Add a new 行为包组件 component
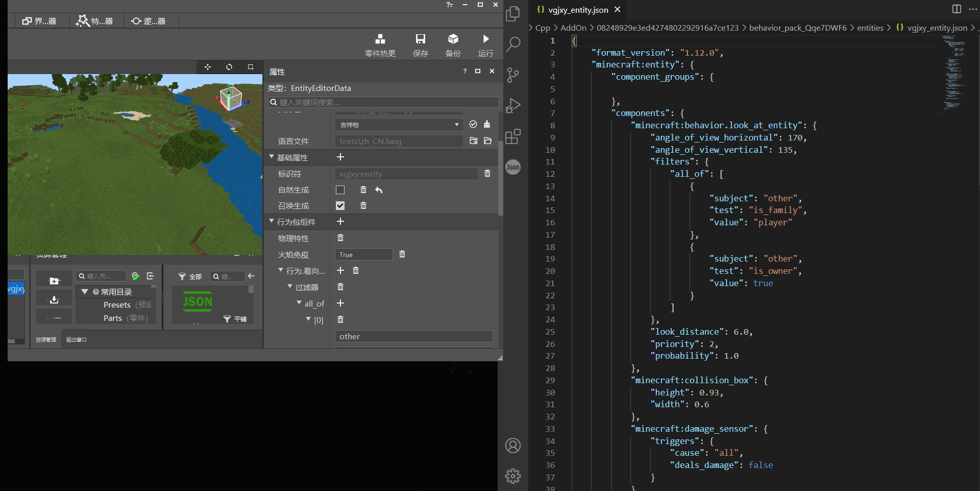This screenshot has height=491, width=980. click(x=340, y=222)
